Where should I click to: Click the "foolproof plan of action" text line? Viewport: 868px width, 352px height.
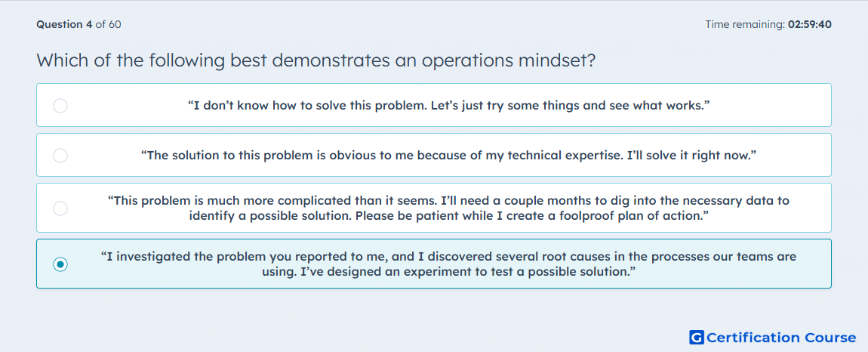point(449,215)
